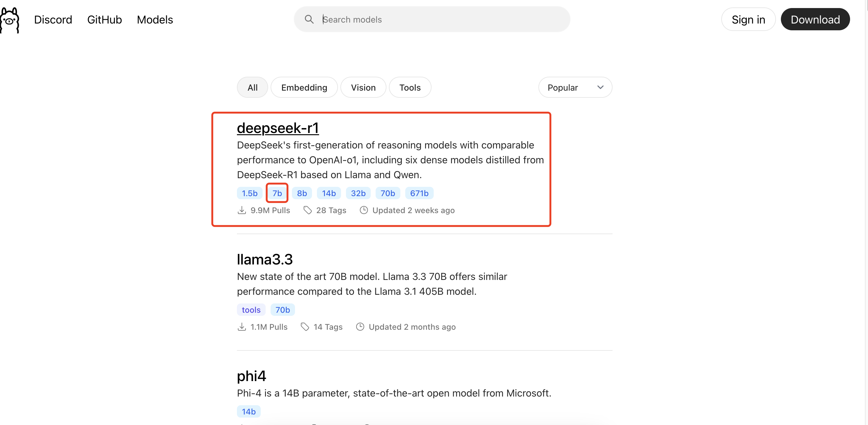868x425 pixels.
Task: Open the deepseek-r1 model link
Action: tap(278, 128)
